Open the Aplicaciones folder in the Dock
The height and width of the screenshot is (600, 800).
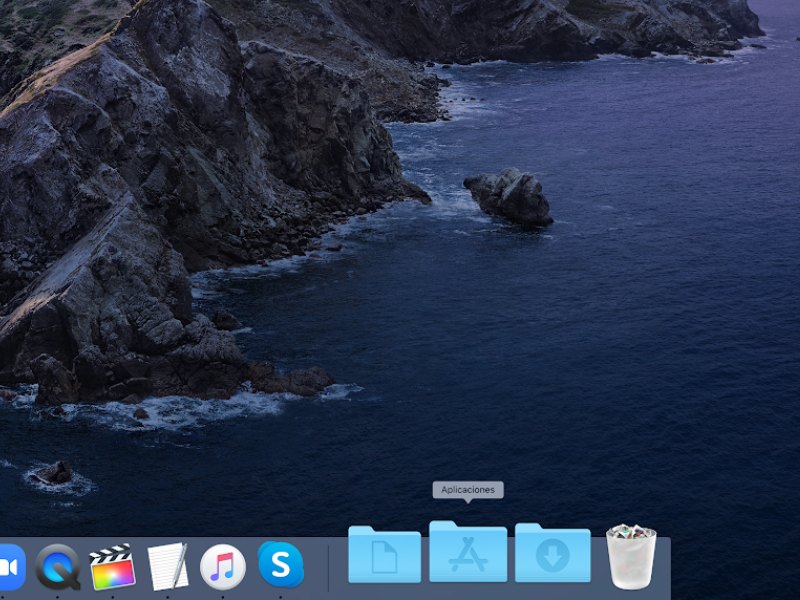coord(468,551)
